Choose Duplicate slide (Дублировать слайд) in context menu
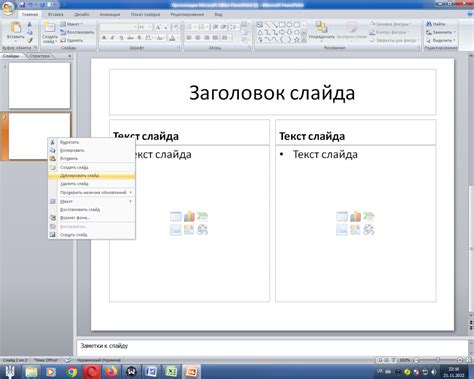The height and width of the screenshot is (379, 474). [x=92, y=175]
